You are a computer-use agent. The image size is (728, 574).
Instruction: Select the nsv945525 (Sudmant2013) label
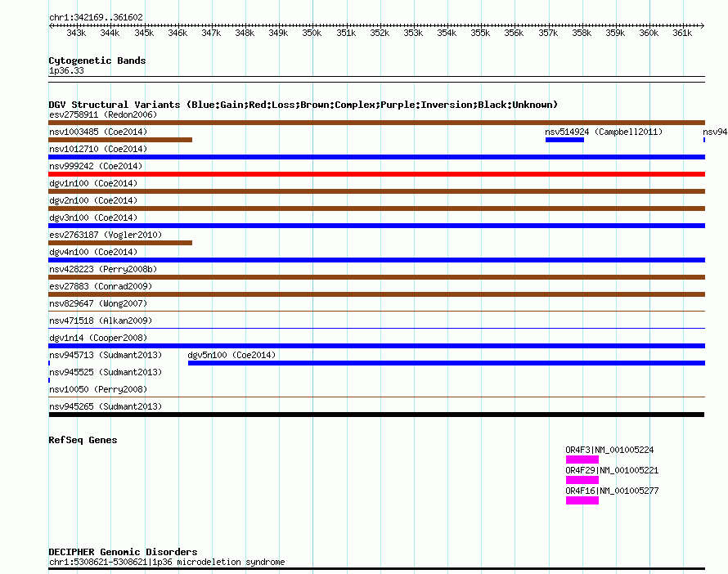tap(106, 372)
